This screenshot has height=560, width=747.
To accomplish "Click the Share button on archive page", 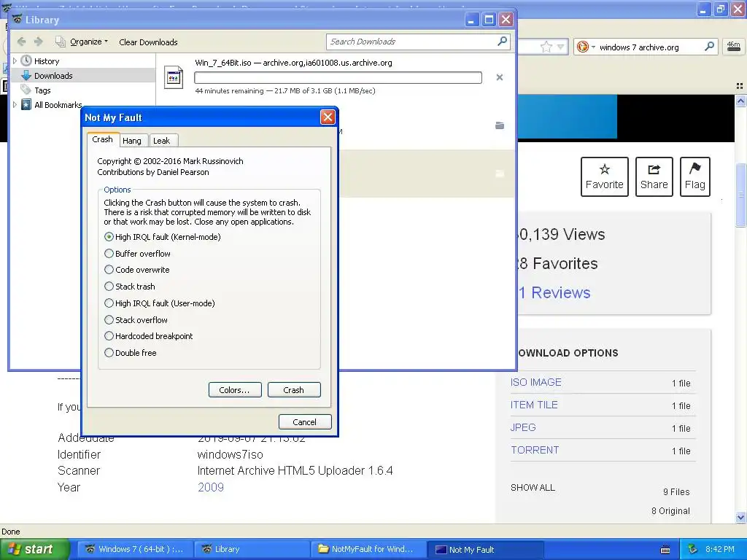I will click(654, 176).
